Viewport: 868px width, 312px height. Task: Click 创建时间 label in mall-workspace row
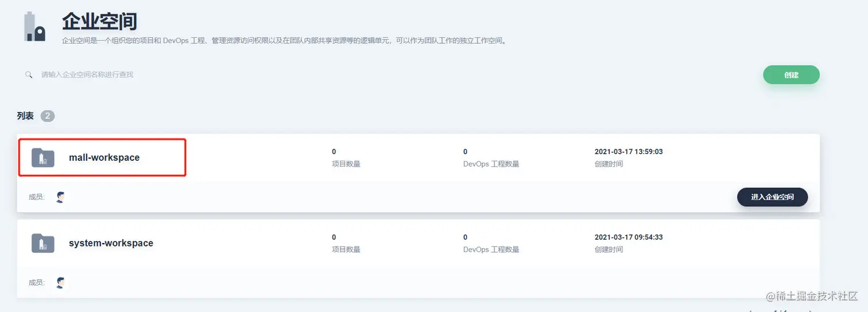609,164
